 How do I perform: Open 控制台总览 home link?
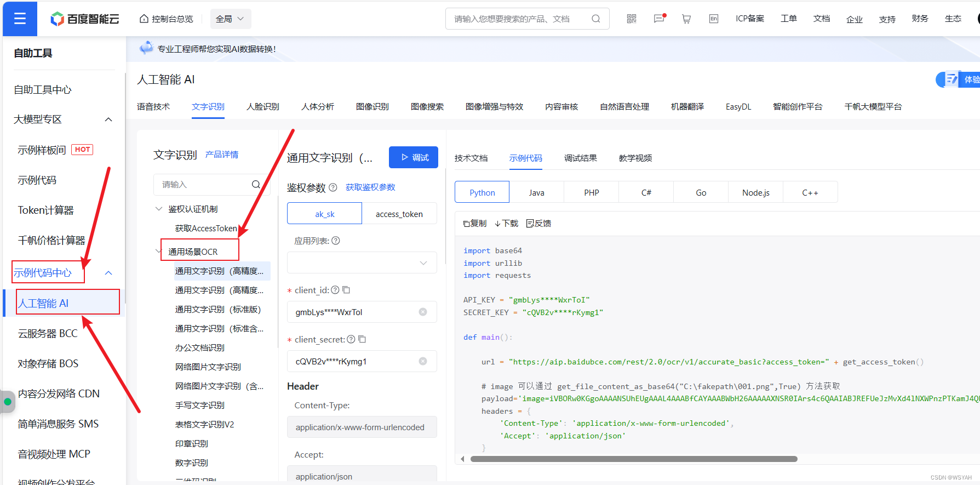(167, 19)
